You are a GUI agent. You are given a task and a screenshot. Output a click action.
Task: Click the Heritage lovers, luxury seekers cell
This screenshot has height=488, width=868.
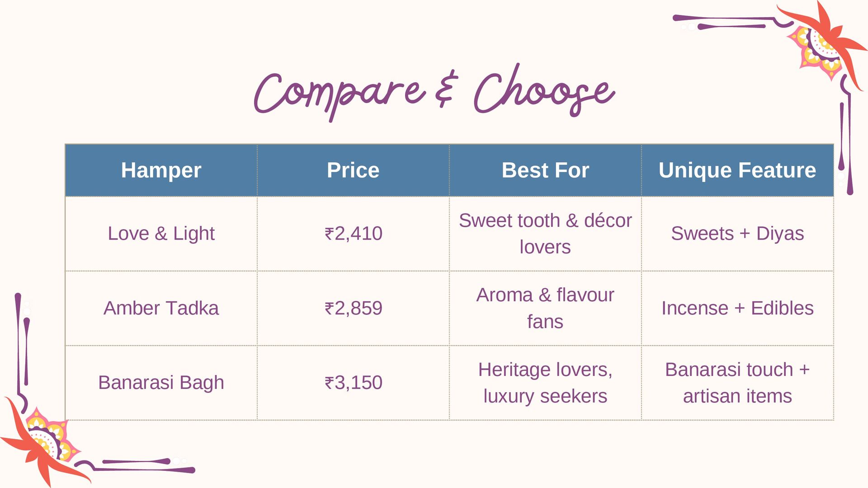click(545, 383)
